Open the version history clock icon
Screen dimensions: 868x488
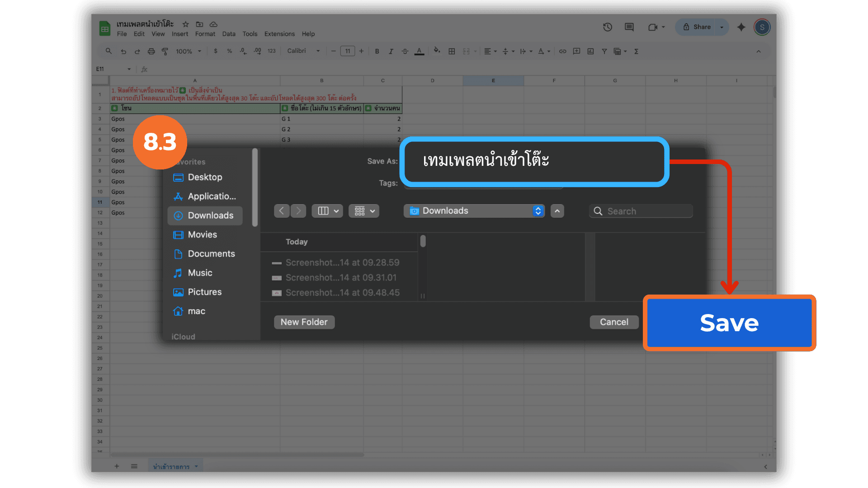(x=607, y=27)
